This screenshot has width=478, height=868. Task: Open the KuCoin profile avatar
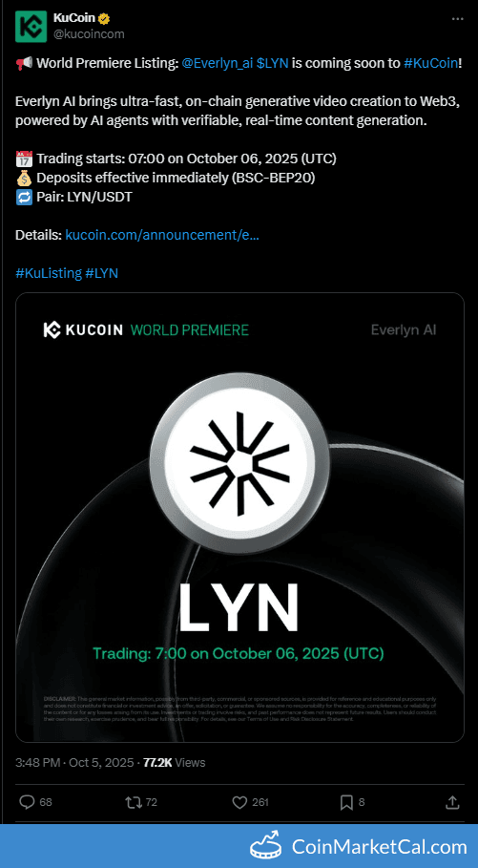31,27
